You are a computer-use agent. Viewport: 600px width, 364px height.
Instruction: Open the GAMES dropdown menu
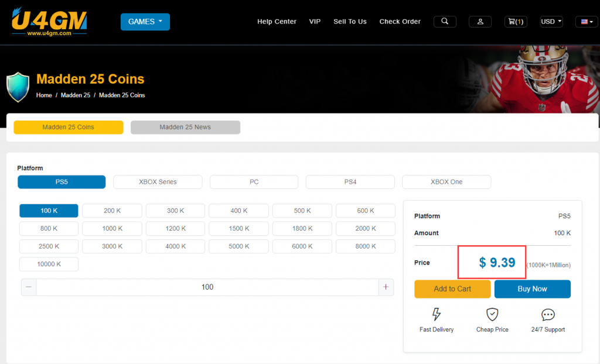pos(145,22)
